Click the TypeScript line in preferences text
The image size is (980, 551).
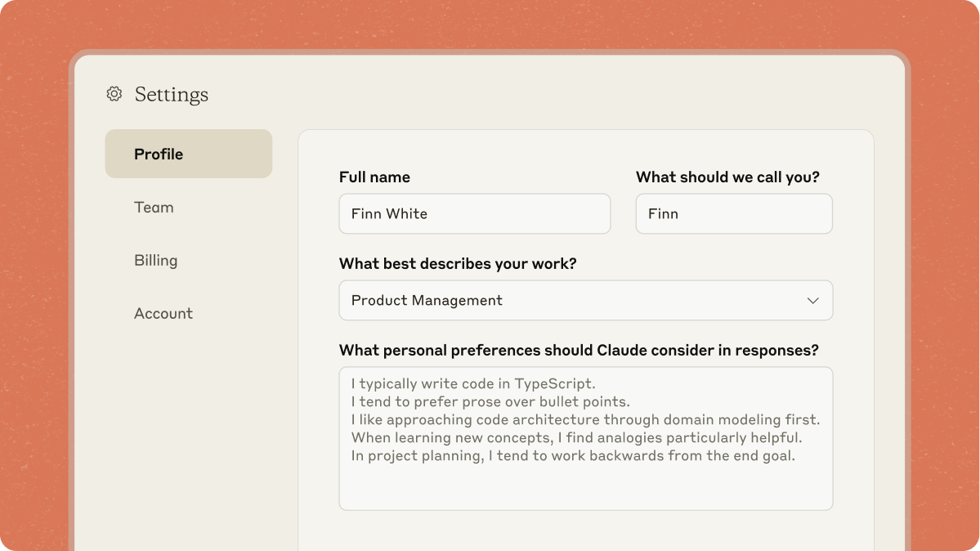pos(473,383)
